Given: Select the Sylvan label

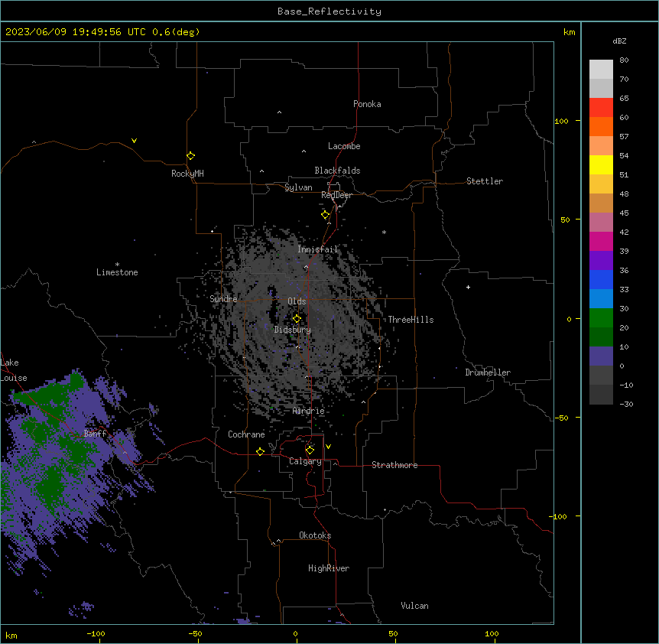Looking at the screenshot, I should point(298,187).
